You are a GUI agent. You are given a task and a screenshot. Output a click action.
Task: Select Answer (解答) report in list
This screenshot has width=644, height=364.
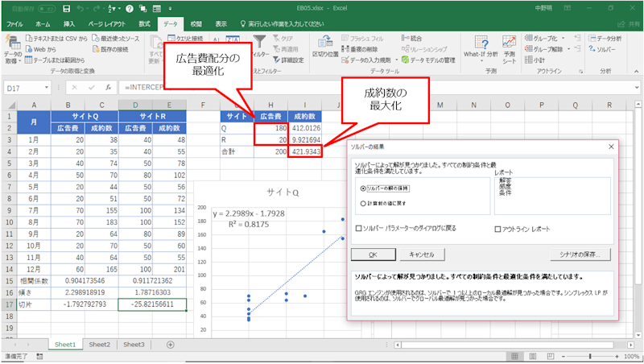pos(506,180)
